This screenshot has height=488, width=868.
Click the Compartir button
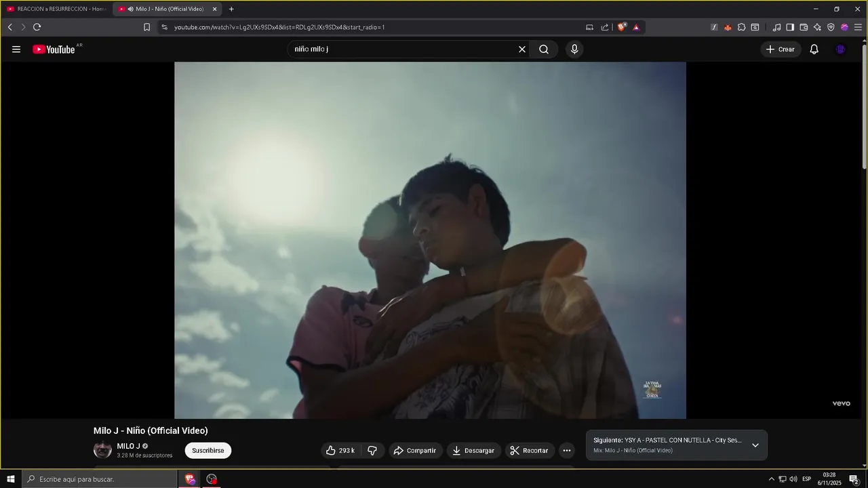[415, 451]
